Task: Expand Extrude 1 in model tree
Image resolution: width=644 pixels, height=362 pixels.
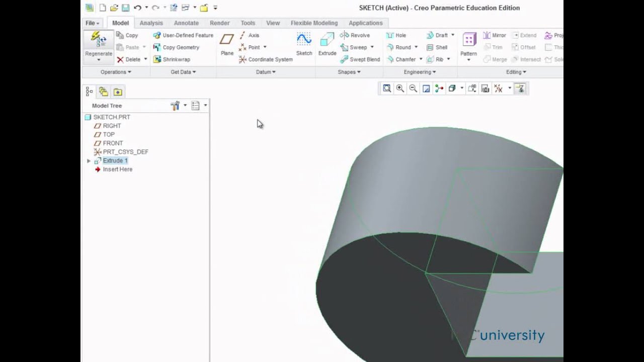Action: pyautogui.click(x=89, y=161)
